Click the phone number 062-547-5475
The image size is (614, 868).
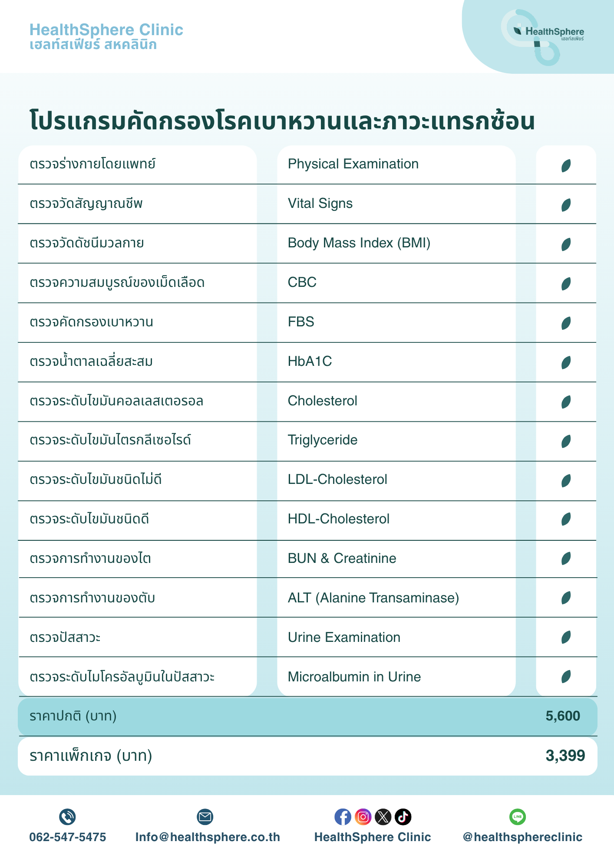pyautogui.click(x=67, y=837)
